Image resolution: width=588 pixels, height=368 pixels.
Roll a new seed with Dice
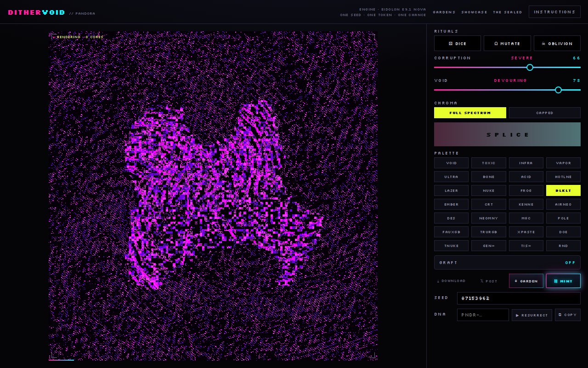[x=458, y=43]
